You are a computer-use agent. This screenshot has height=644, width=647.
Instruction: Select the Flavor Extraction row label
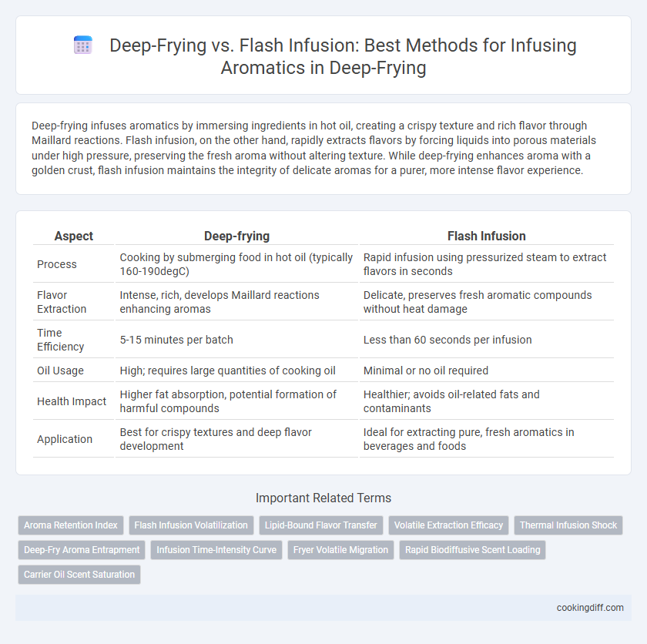(62, 302)
